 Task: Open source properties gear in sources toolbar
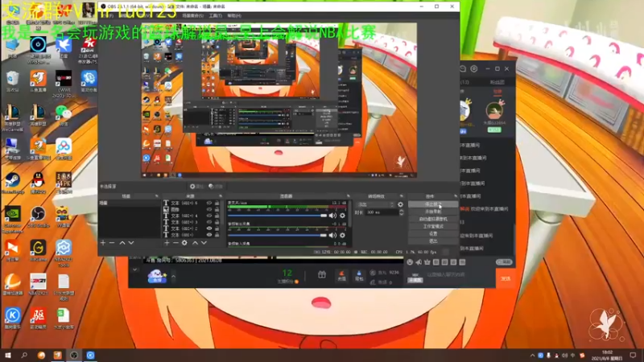point(184,243)
